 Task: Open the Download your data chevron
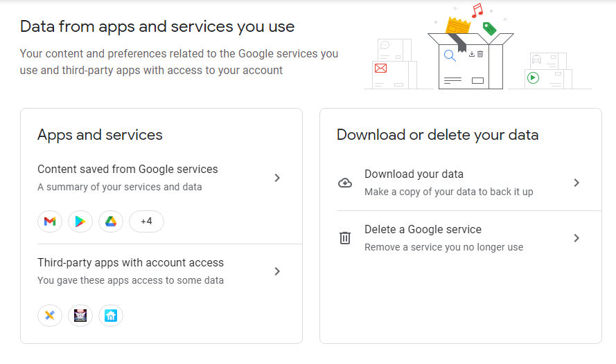tap(577, 183)
